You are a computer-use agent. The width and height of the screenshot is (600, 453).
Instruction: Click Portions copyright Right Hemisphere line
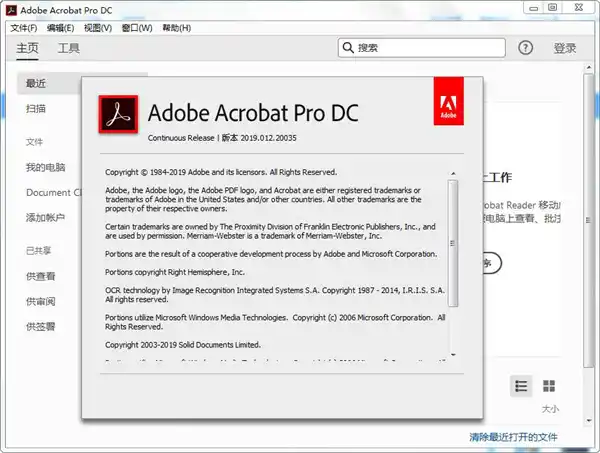point(175,272)
